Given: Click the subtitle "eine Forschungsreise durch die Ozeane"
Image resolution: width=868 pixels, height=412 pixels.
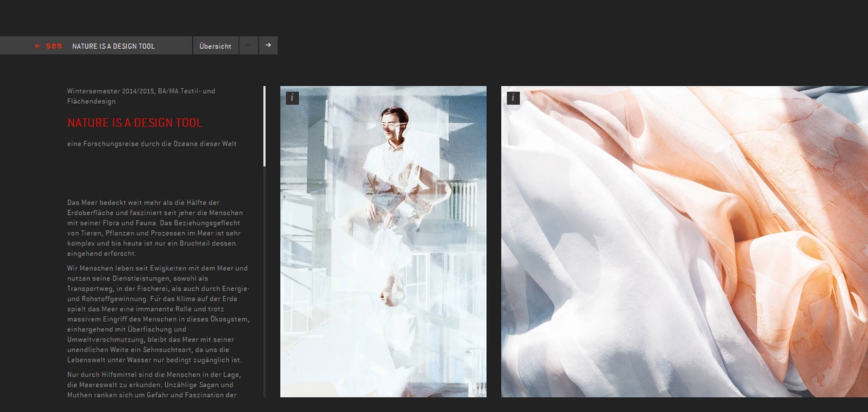Looking at the screenshot, I should click(152, 144).
